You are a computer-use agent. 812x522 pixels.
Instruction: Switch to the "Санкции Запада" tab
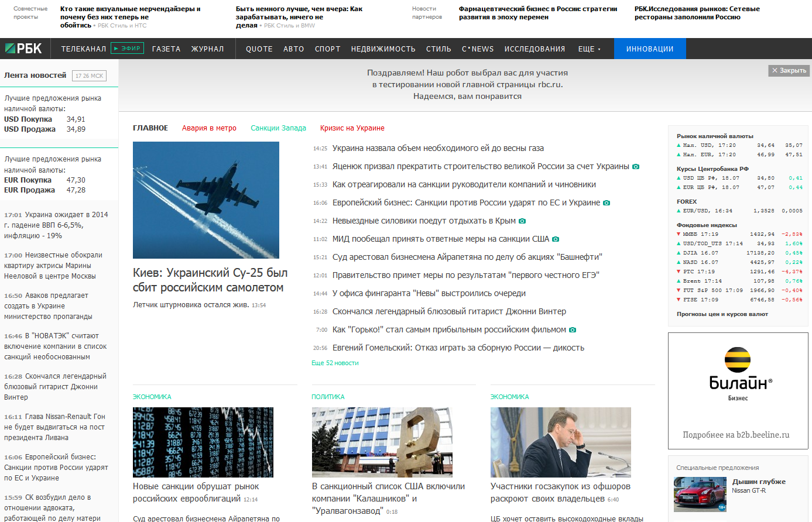coord(278,127)
